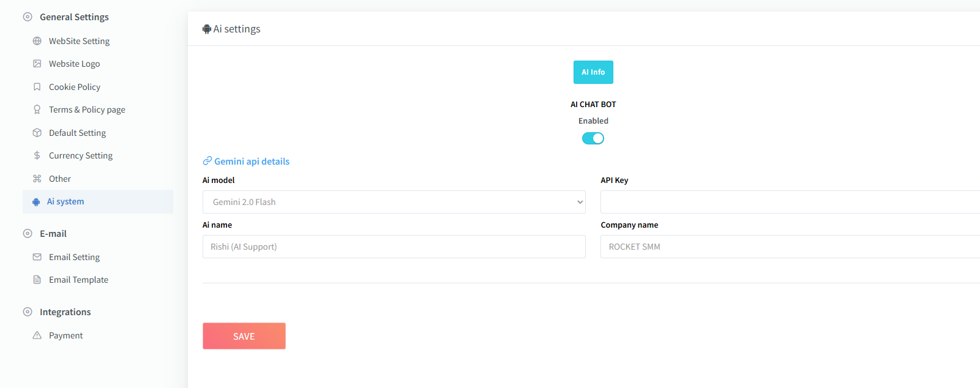Collapse the General Settings section
Viewport: 980px width, 388px height.
[x=74, y=17]
